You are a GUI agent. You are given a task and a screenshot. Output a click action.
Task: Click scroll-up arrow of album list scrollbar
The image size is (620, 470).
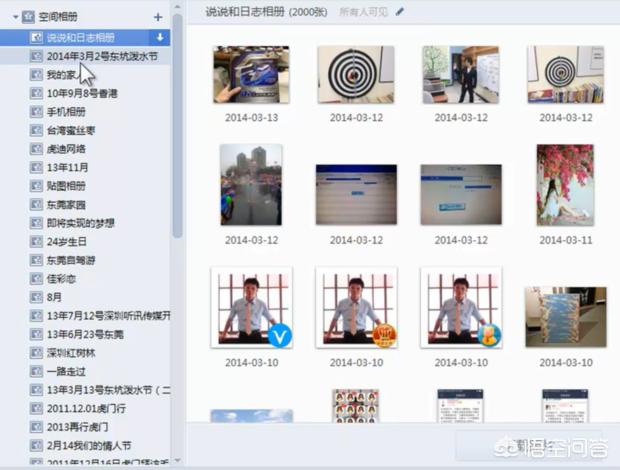pyautogui.click(x=177, y=7)
